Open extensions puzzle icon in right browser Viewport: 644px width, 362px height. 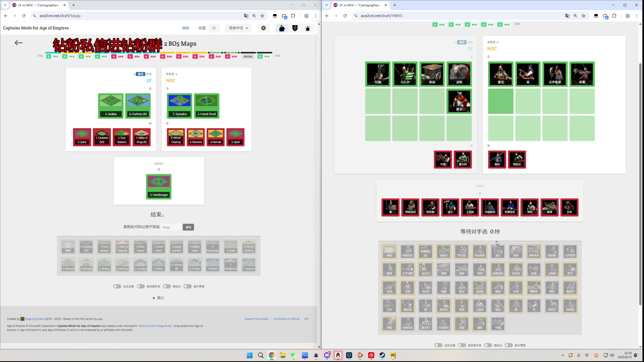click(614, 16)
